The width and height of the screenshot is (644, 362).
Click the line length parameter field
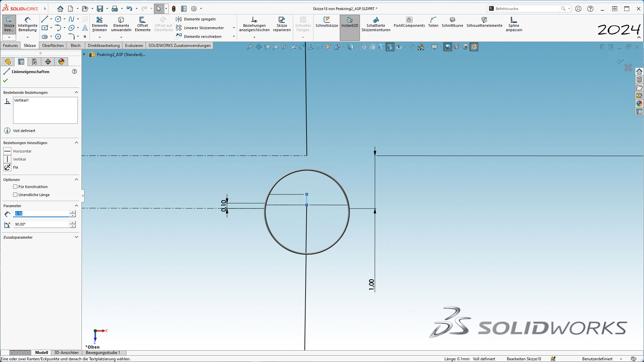tap(41, 214)
